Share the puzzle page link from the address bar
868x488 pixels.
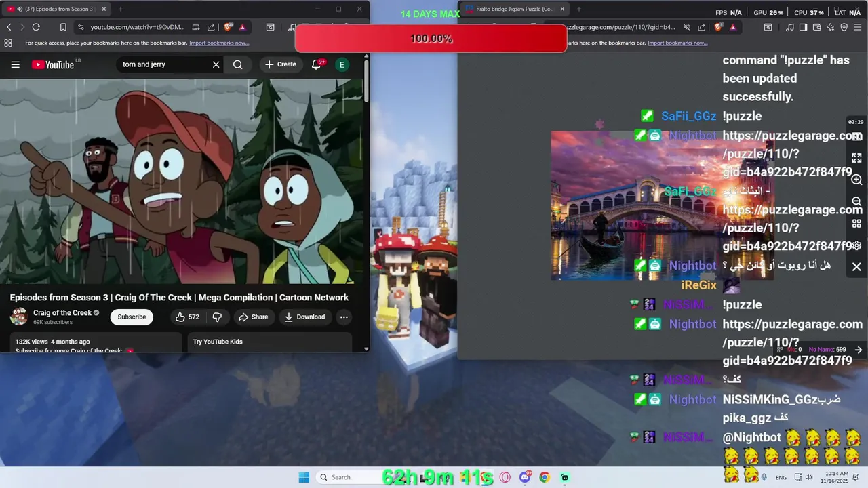702,27
